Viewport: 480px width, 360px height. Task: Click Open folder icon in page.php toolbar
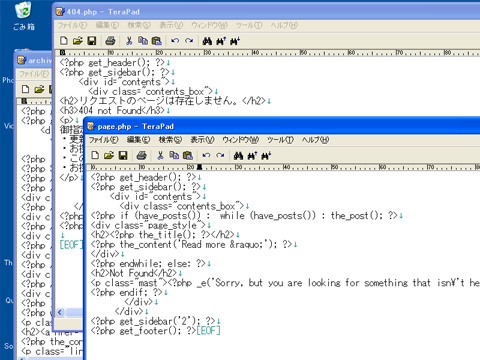point(109,155)
